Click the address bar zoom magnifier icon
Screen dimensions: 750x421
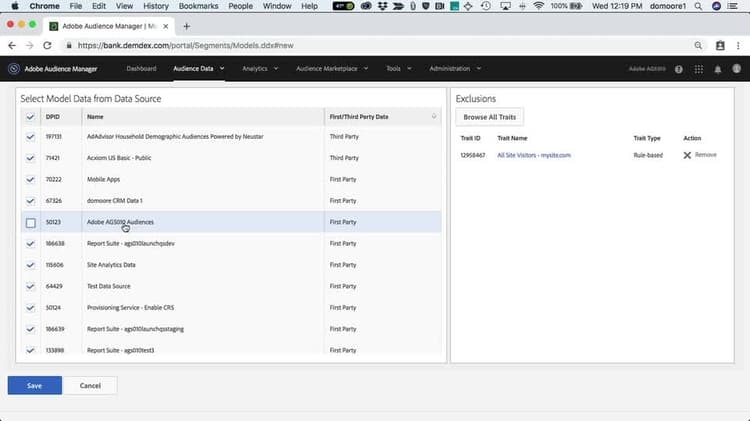698,45
